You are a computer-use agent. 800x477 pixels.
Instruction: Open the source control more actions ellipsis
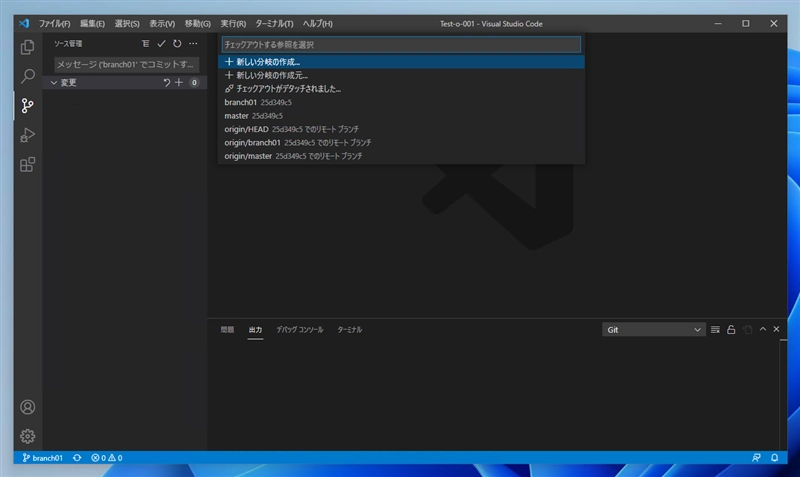click(x=193, y=44)
